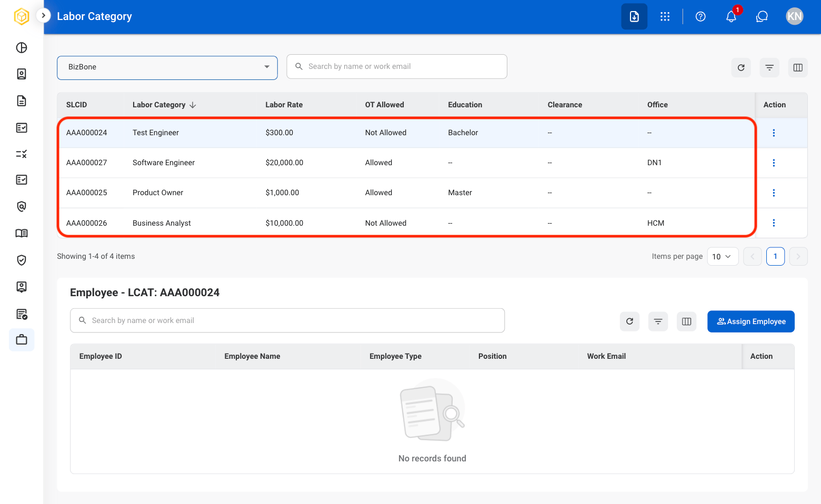Go to page 1

pos(775,257)
